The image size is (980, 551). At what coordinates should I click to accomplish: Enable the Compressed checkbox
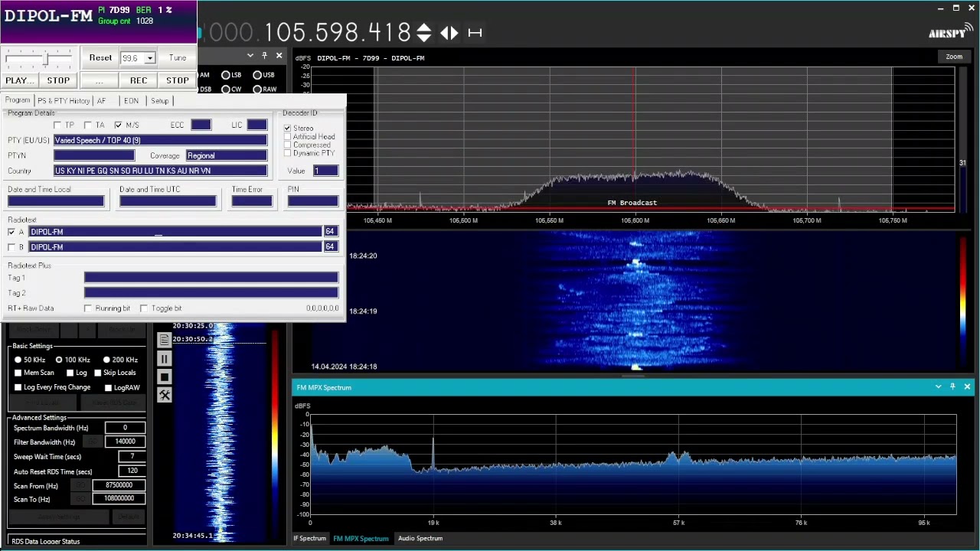pyautogui.click(x=288, y=145)
